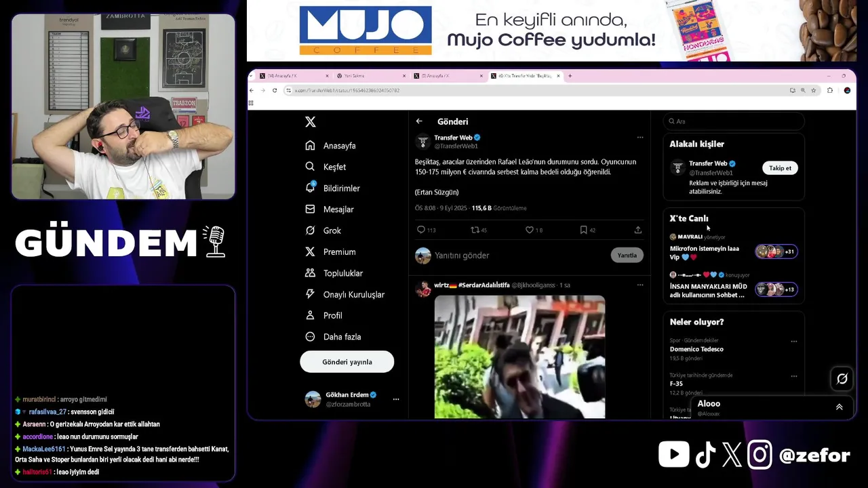Open Transfer Web in Alakalı kişiler
The height and width of the screenshot is (488, 868).
click(709, 163)
